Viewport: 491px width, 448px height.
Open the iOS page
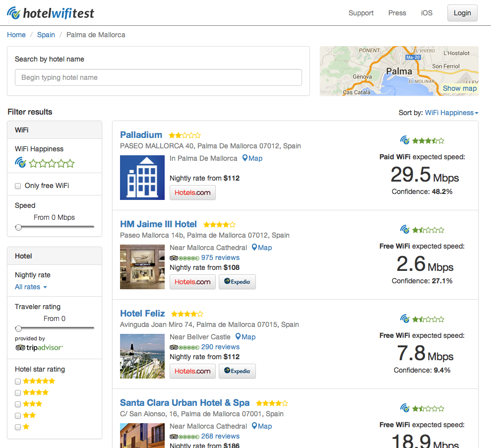pos(427,13)
